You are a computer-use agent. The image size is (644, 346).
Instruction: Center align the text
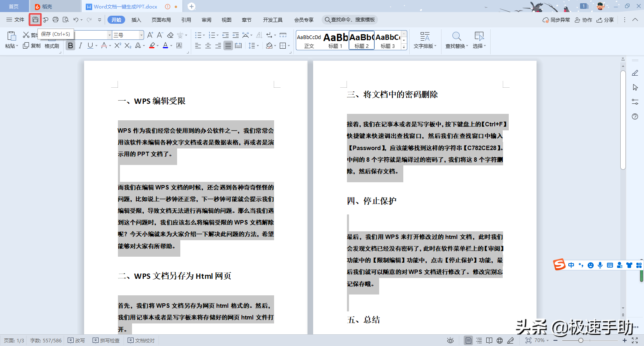tap(208, 46)
